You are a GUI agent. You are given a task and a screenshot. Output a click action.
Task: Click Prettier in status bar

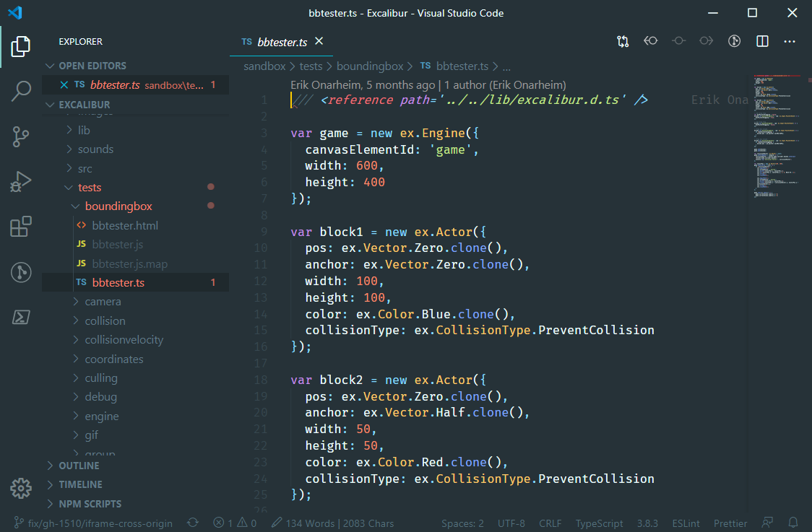[730, 523]
